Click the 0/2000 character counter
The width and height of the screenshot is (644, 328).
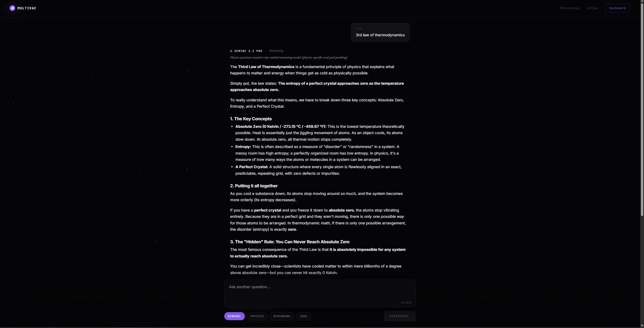click(x=406, y=303)
